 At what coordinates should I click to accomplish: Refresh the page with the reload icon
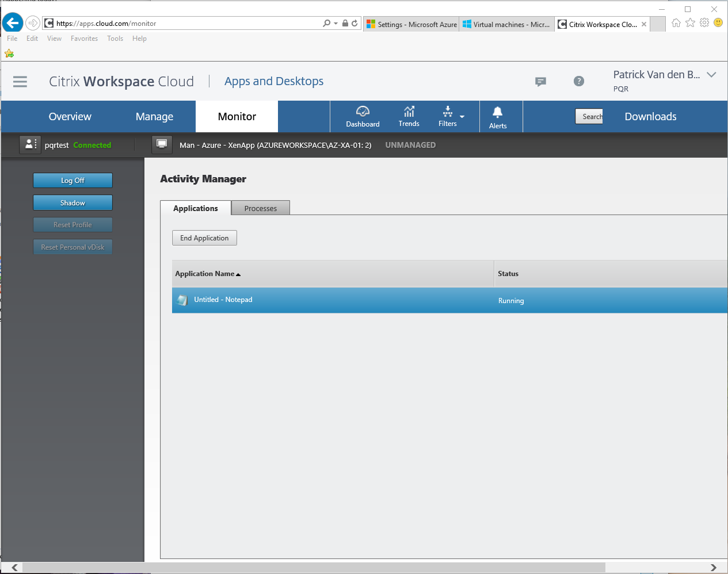coord(355,23)
